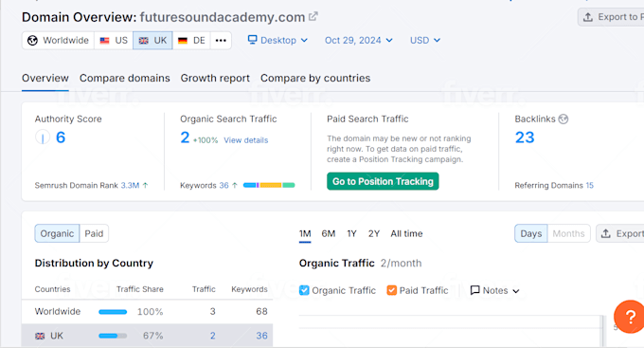Click Go to Position Tracking button
Image resolution: width=644 pixels, height=348 pixels.
click(x=383, y=181)
